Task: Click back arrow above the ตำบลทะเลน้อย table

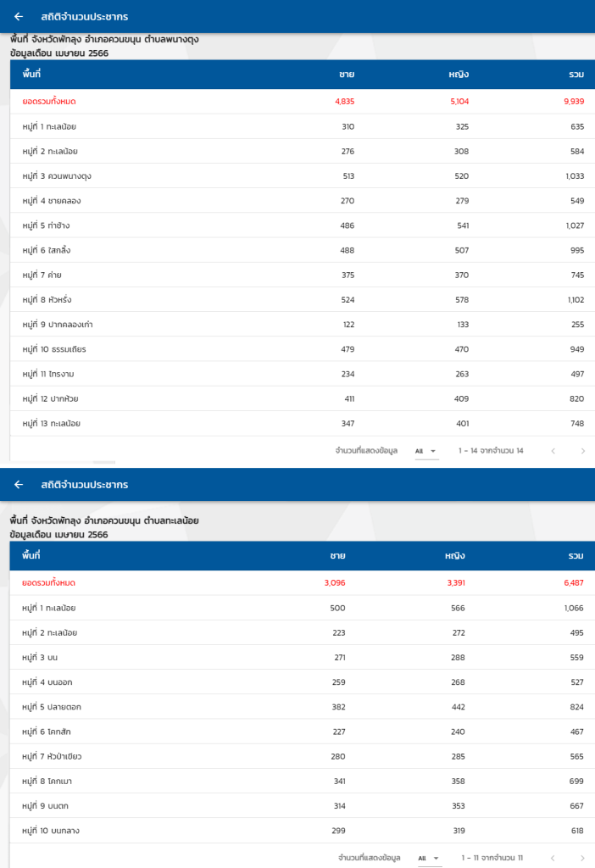Action: click(19, 485)
